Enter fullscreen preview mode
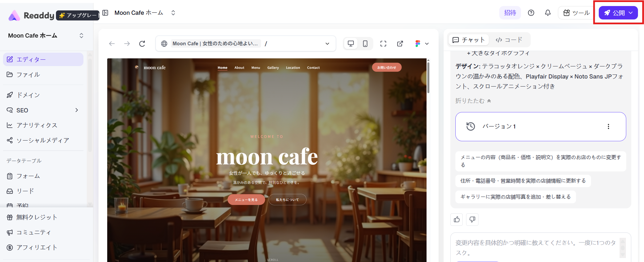Screen dimensions: 644x262 [383, 44]
